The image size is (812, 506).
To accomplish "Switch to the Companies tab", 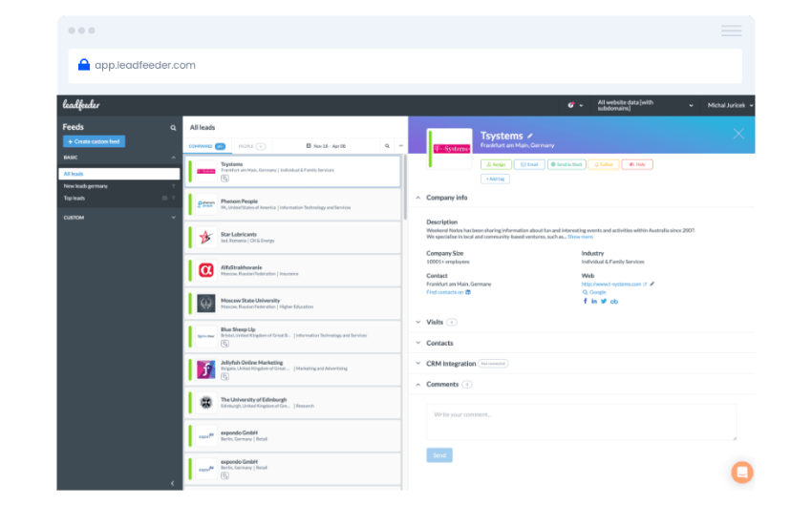I will tap(206, 146).
